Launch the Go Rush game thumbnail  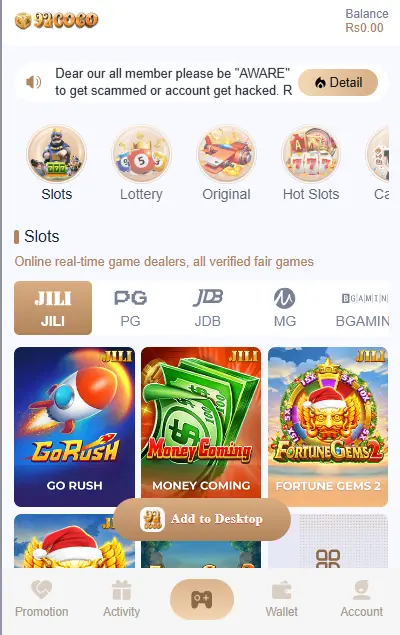(x=74, y=427)
